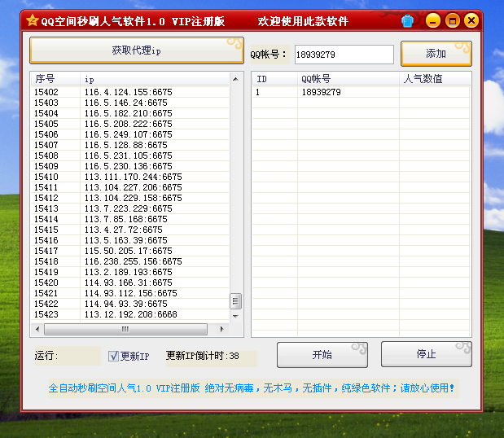Select IP 115.50.205.17:6675
The image size is (504, 438).
point(129,252)
